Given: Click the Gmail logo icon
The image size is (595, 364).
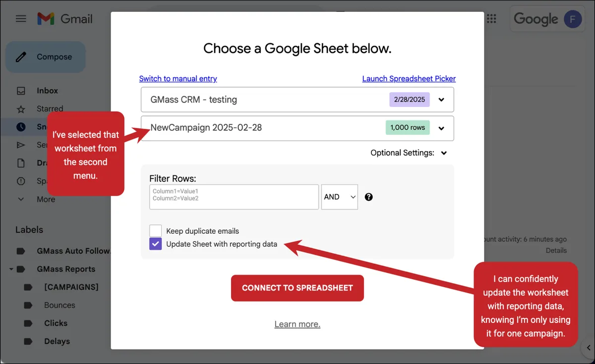Looking at the screenshot, I should coord(46,19).
